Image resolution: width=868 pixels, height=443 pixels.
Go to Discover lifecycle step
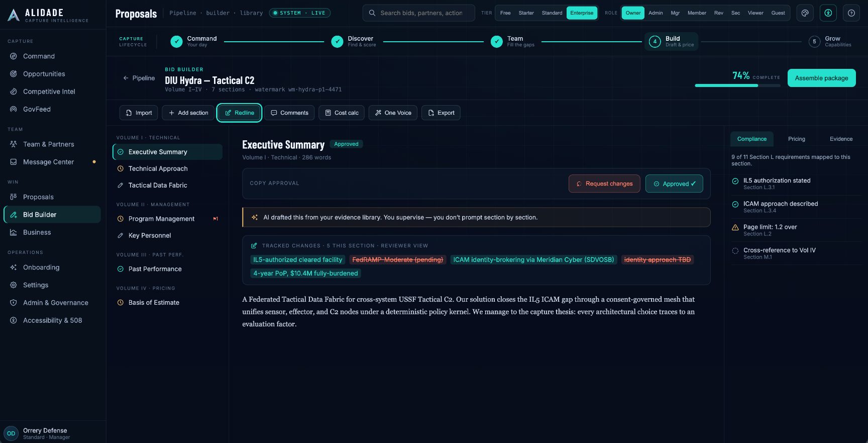coord(354,41)
